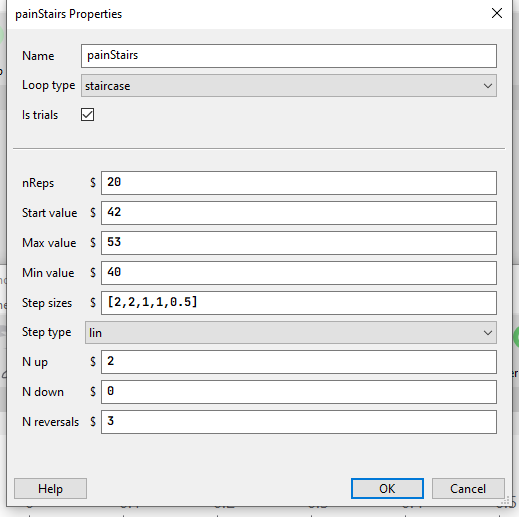Close the painStairs Properties dialog
519x517 pixels.
pos(497,13)
